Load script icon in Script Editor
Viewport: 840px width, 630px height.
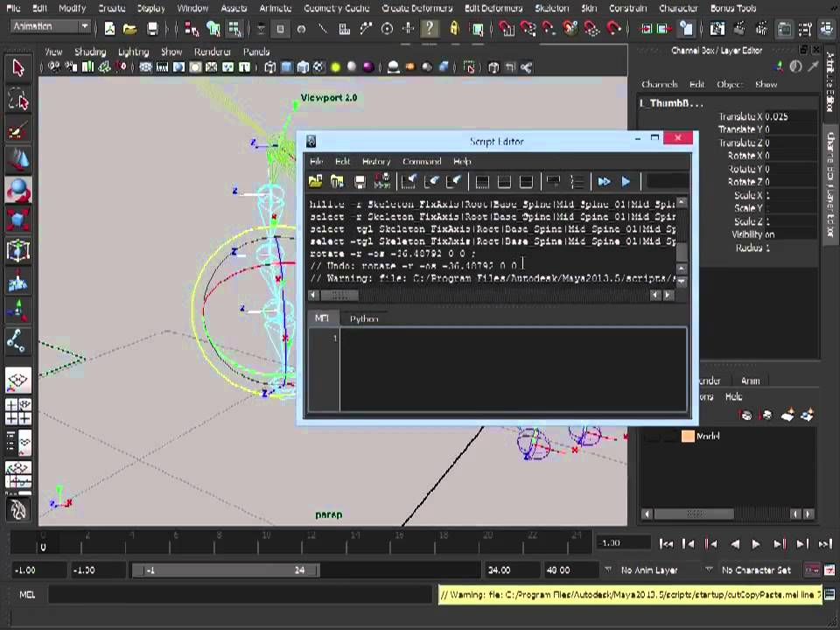tap(316, 182)
